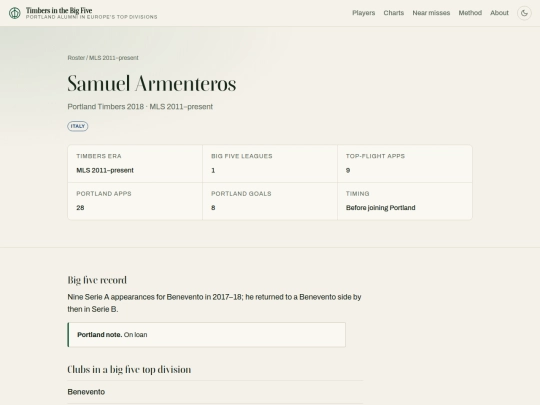Click the ITALY league tag

click(78, 126)
